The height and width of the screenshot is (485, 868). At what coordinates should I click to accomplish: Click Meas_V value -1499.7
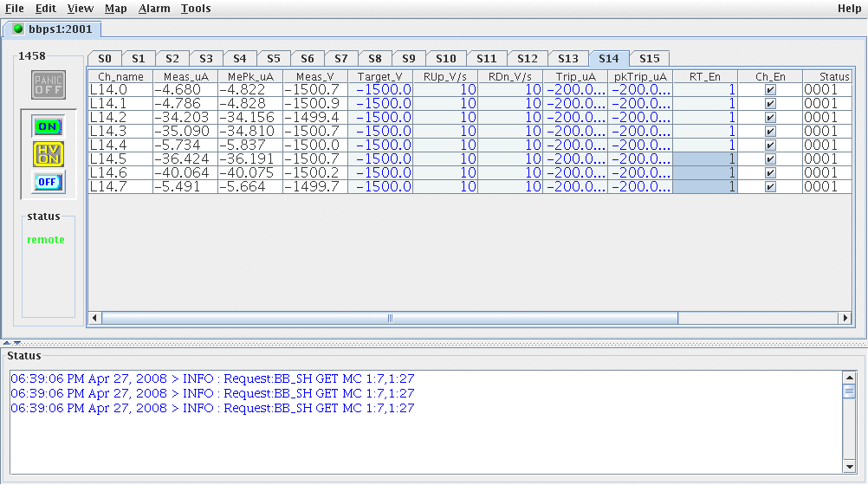click(x=315, y=186)
